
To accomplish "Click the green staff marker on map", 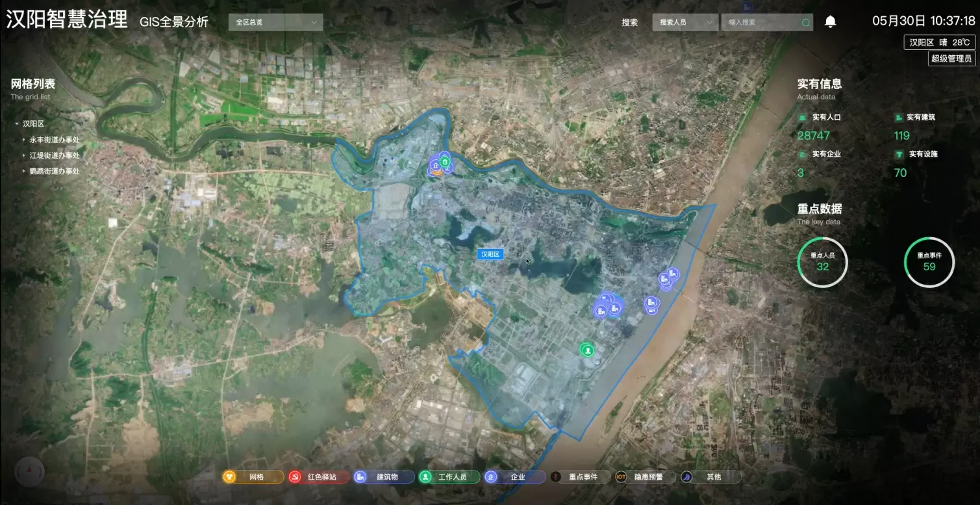I will tap(588, 350).
